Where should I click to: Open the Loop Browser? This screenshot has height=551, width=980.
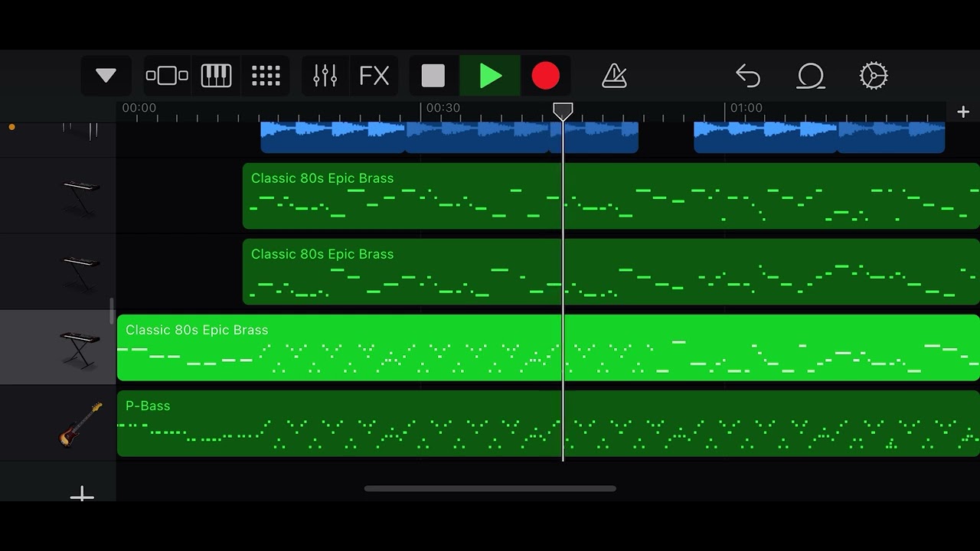pyautogui.click(x=811, y=76)
